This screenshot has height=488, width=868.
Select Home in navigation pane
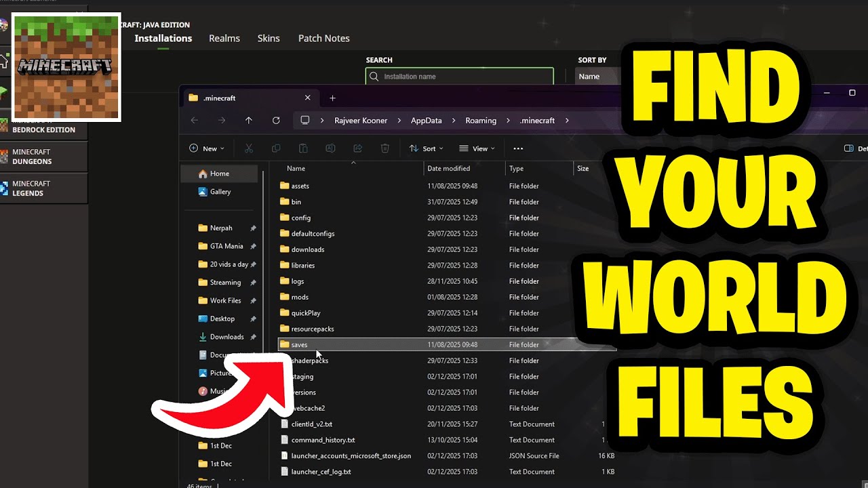[x=219, y=174]
